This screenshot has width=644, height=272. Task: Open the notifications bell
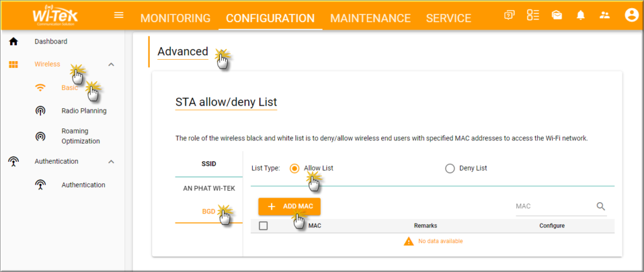(x=580, y=15)
